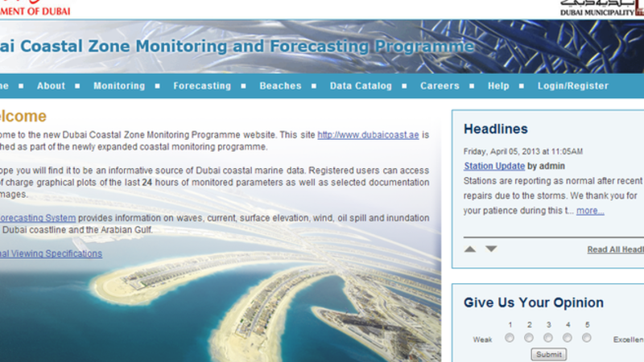
Task: Open the Data Catalog menu
Action: [x=361, y=86]
